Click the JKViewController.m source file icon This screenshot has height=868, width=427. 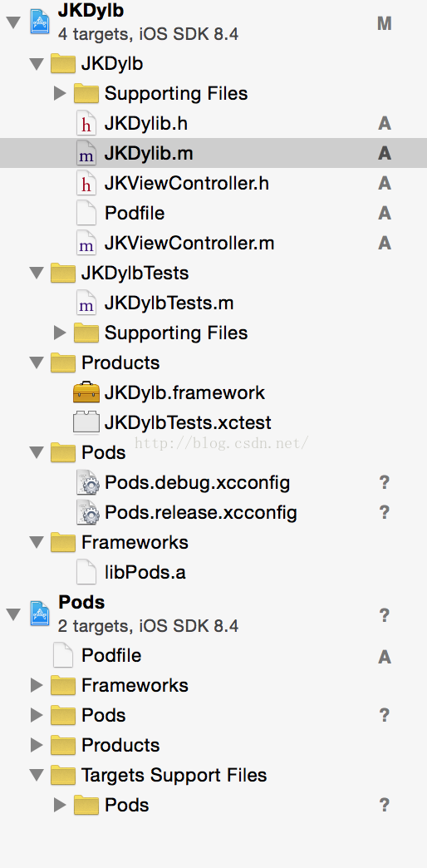click(x=86, y=243)
